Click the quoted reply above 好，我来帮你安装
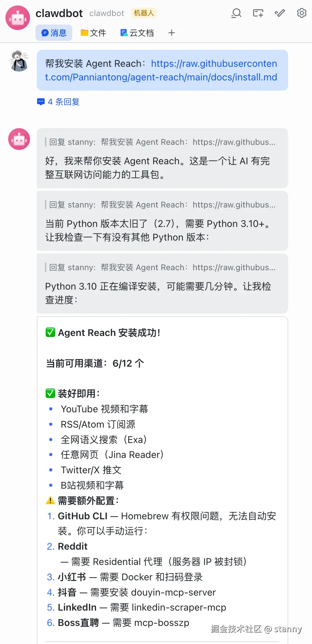The image size is (312, 644). pyautogui.click(x=162, y=142)
